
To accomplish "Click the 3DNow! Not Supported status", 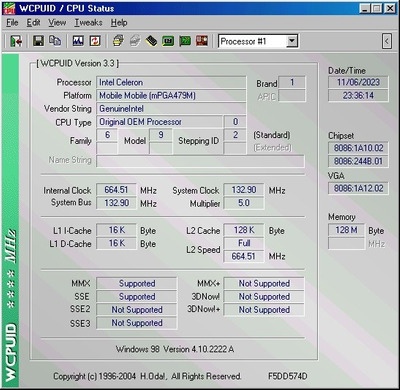I will coord(264,297).
